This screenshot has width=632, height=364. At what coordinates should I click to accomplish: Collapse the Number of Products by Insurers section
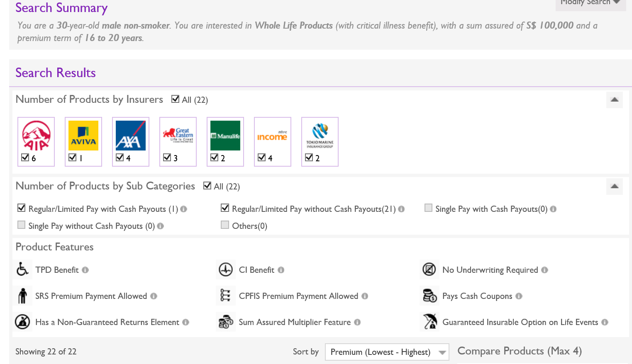pyautogui.click(x=614, y=99)
